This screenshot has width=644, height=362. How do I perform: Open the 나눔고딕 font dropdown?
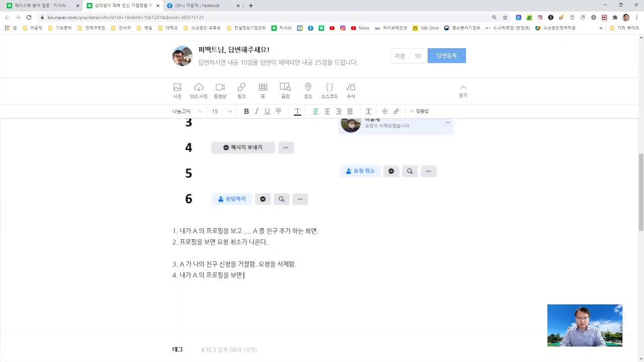(x=187, y=111)
